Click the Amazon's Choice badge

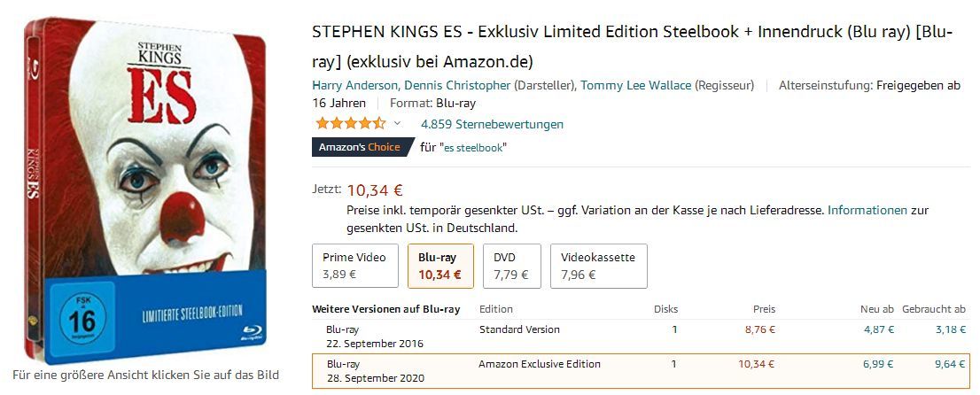point(360,147)
